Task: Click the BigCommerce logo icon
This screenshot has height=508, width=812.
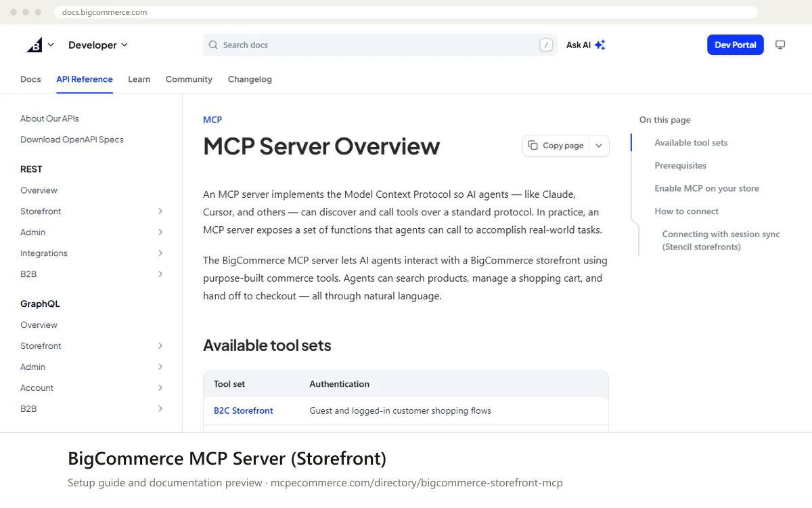Action: [x=35, y=45]
